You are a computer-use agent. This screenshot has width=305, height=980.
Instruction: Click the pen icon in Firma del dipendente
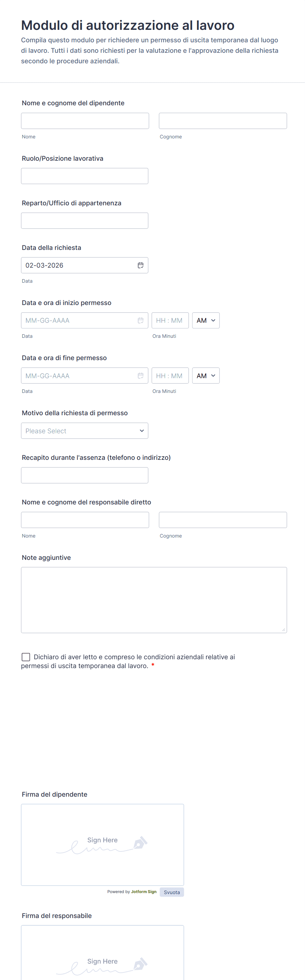(140, 843)
